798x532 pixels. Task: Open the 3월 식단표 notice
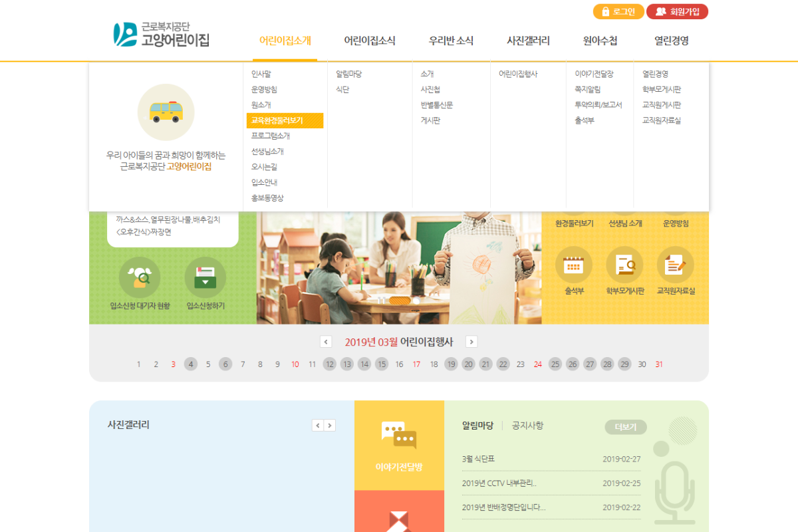click(x=478, y=459)
